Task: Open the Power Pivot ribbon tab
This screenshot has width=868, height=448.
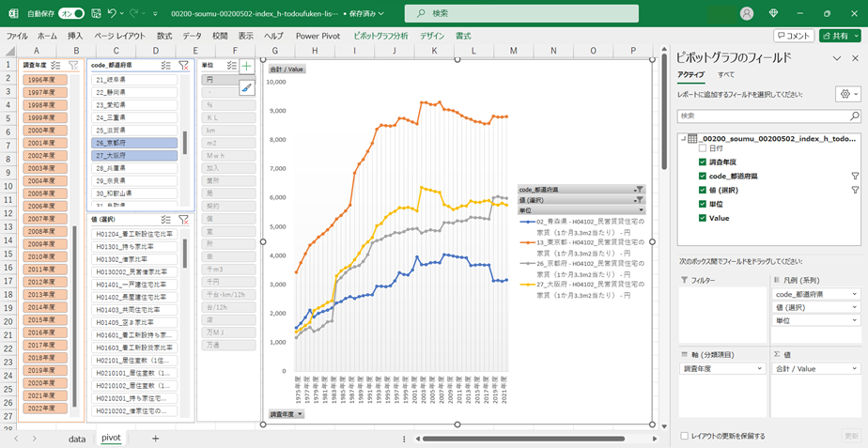Action: [x=318, y=36]
